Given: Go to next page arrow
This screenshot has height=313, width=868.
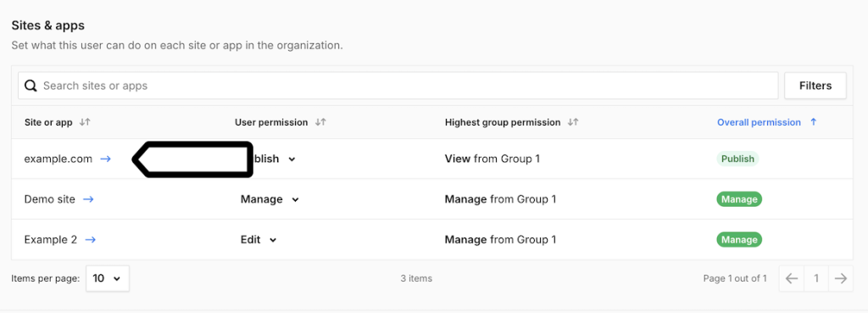Looking at the screenshot, I should click(x=841, y=279).
